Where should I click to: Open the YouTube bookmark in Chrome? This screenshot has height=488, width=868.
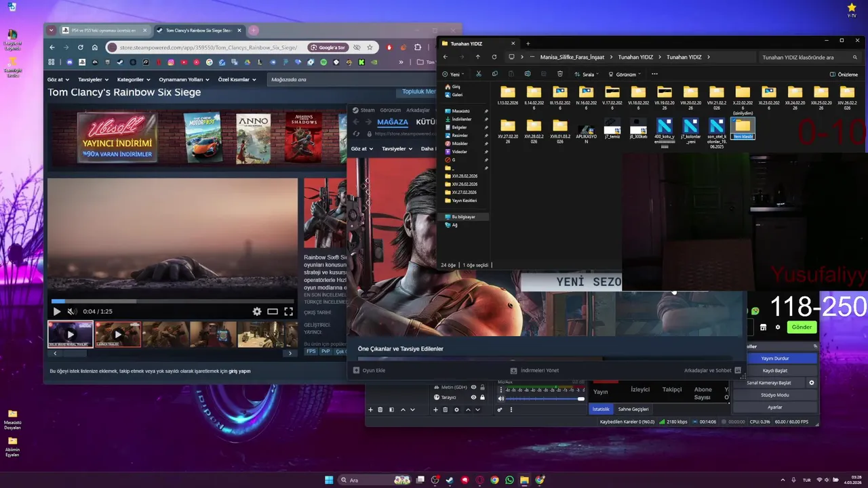click(183, 62)
